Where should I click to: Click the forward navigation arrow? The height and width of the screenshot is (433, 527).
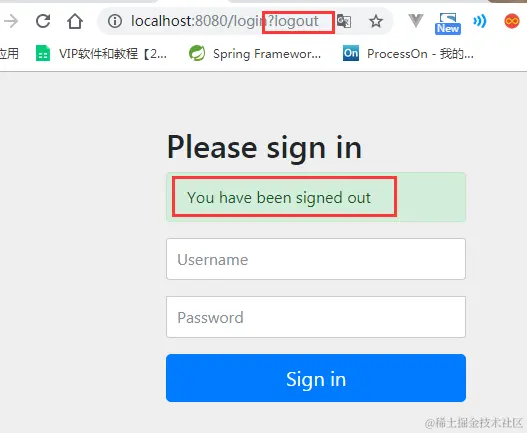click(x=11, y=21)
